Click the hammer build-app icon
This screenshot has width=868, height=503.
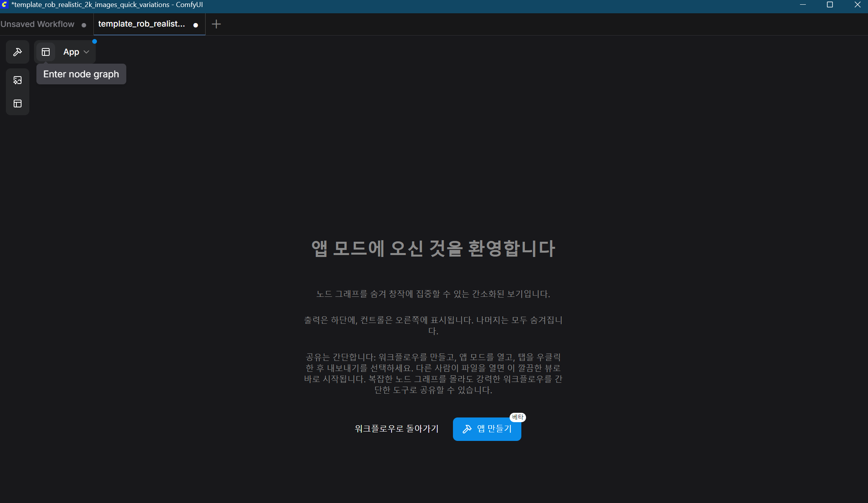pos(18,52)
